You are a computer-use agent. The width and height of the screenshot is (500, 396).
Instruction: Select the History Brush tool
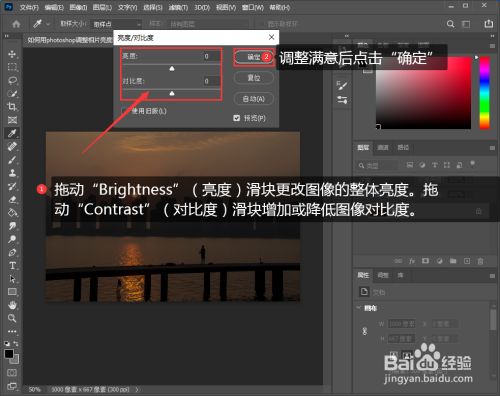tap(12, 186)
